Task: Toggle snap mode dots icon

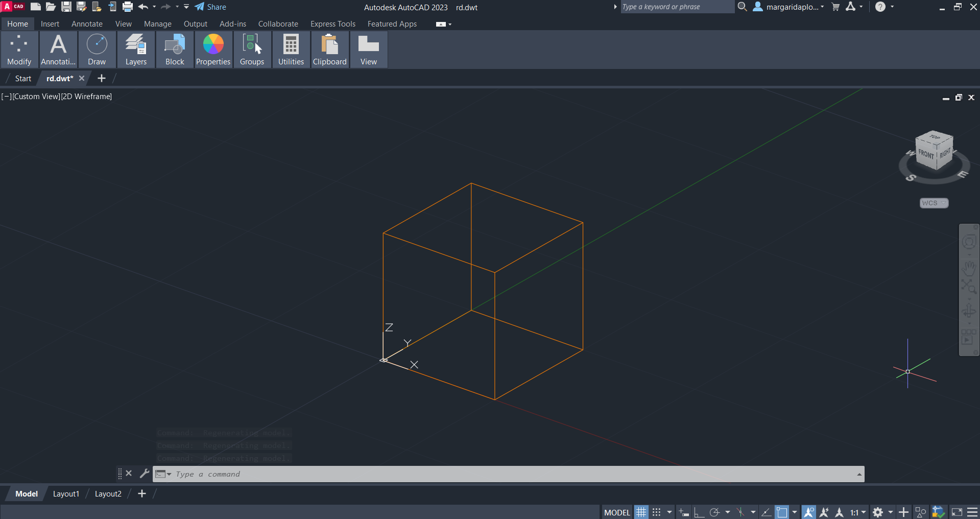Action: tap(657, 512)
